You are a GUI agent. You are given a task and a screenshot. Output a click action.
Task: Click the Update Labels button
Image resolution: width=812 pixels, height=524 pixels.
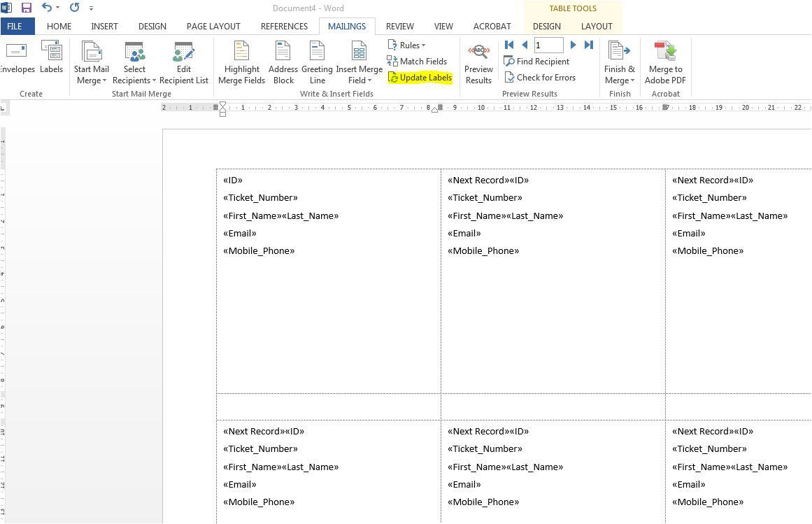click(x=420, y=78)
